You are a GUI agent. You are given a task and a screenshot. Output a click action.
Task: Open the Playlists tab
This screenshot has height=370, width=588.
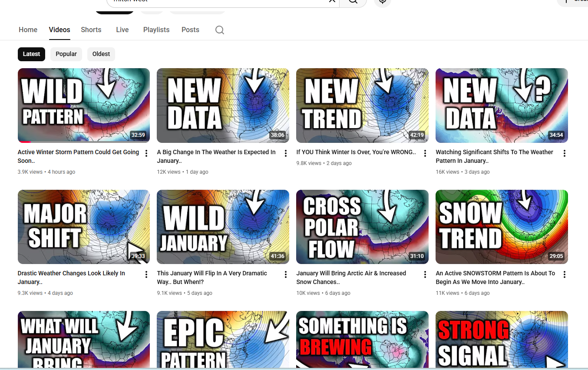[156, 30]
